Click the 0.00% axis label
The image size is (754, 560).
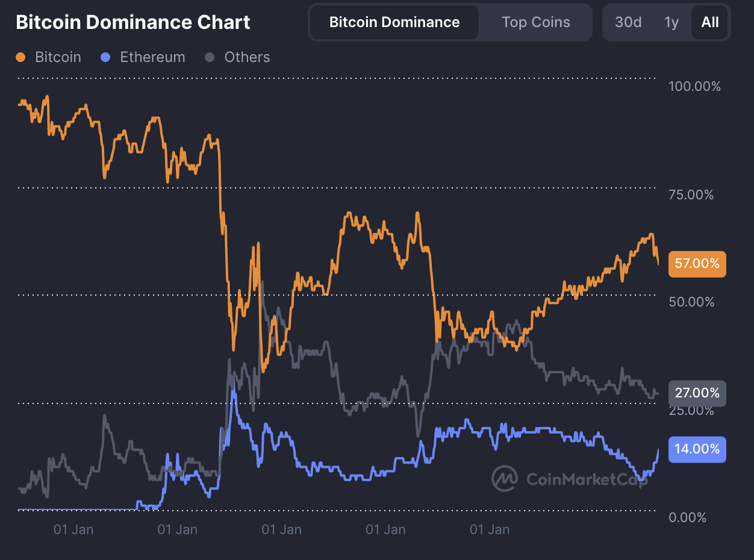pyautogui.click(x=687, y=517)
